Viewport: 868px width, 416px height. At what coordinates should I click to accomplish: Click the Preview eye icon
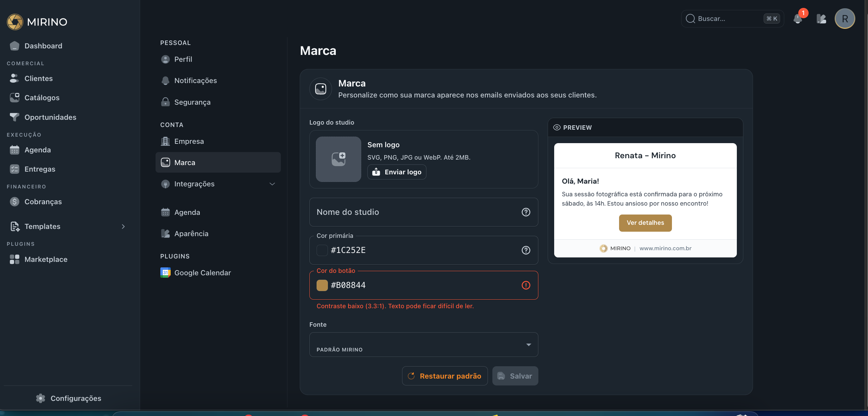557,128
